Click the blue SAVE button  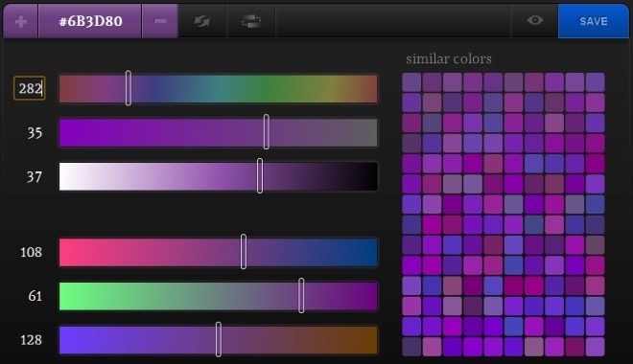594,21
